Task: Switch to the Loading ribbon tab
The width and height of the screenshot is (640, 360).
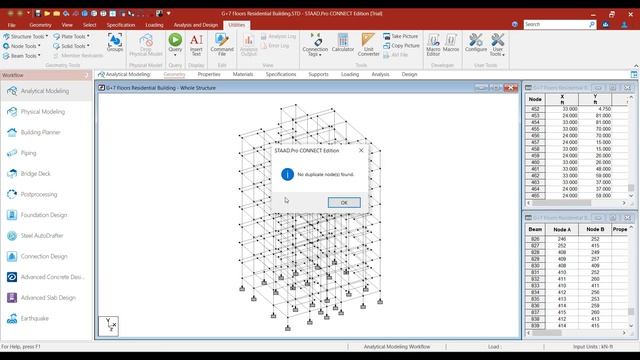Action: coord(154,25)
